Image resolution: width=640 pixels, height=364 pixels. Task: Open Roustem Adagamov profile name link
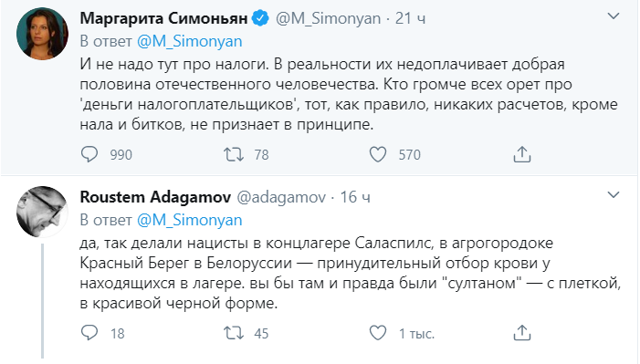pyautogui.click(x=155, y=197)
